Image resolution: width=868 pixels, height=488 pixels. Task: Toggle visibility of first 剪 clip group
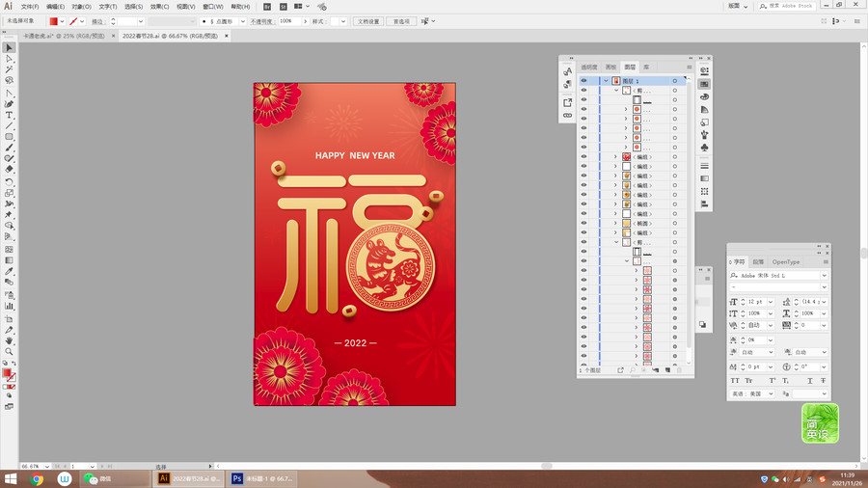(583, 91)
